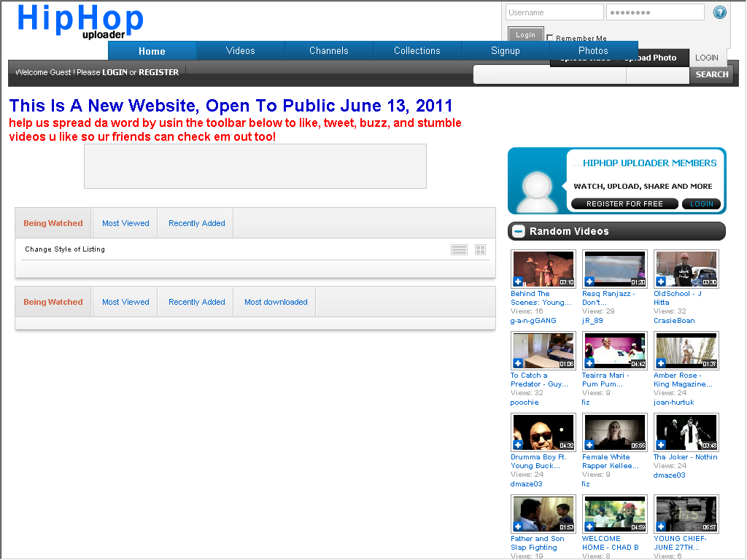This screenshot has width=747, height=560.
Task: Open 'OldSchool - J Hitta' title link
Action: pos(678,298)
